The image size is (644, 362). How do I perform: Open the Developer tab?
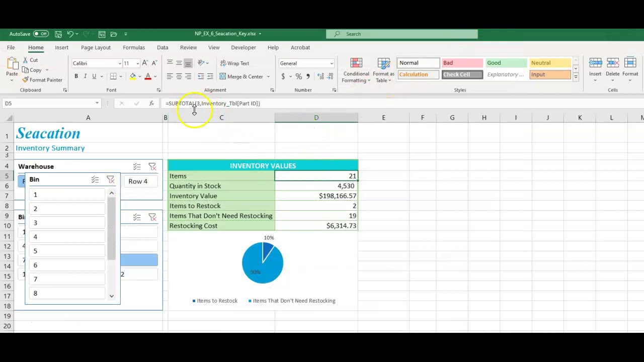pos(244,47)
